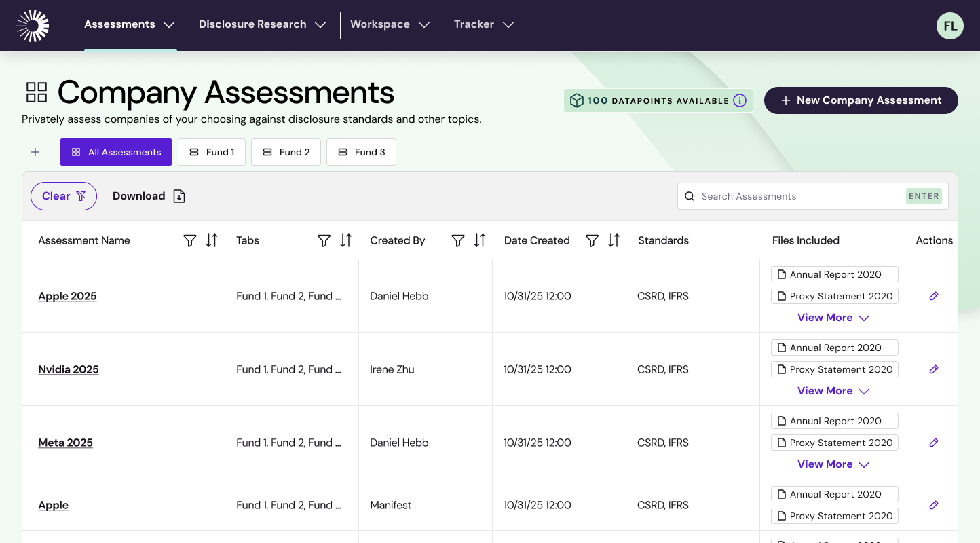Viewport: 980px width, 543px height.
Task: Open the Assessments navigation dropdown
Action: tap(129, 24)
